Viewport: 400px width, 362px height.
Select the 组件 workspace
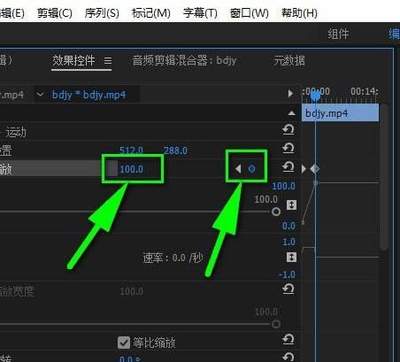338,34
